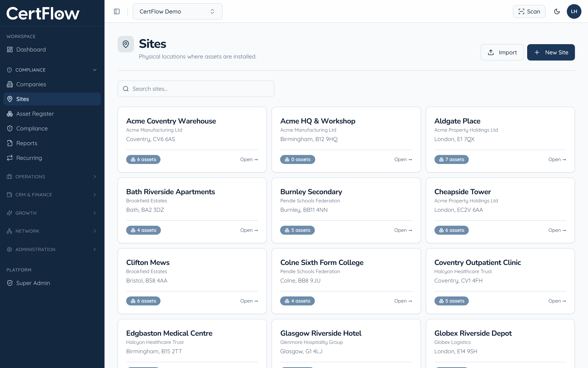The height and width of the screenshot is (368, 588).
Task: Open the Recurring page
Action: point(52,158)
